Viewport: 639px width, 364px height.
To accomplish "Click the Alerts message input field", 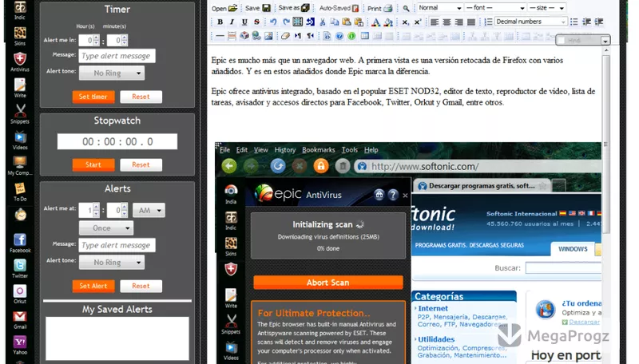I will pos(117,245).
